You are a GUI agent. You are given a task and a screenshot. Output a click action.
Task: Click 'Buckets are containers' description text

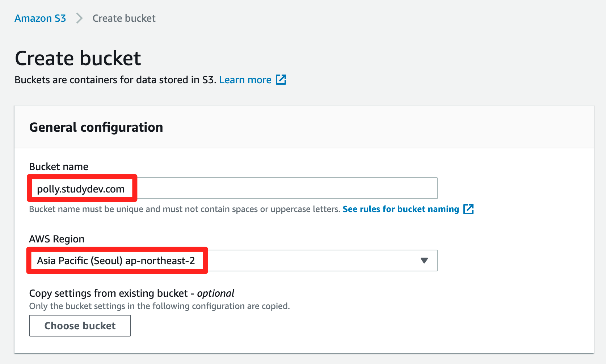115,80
